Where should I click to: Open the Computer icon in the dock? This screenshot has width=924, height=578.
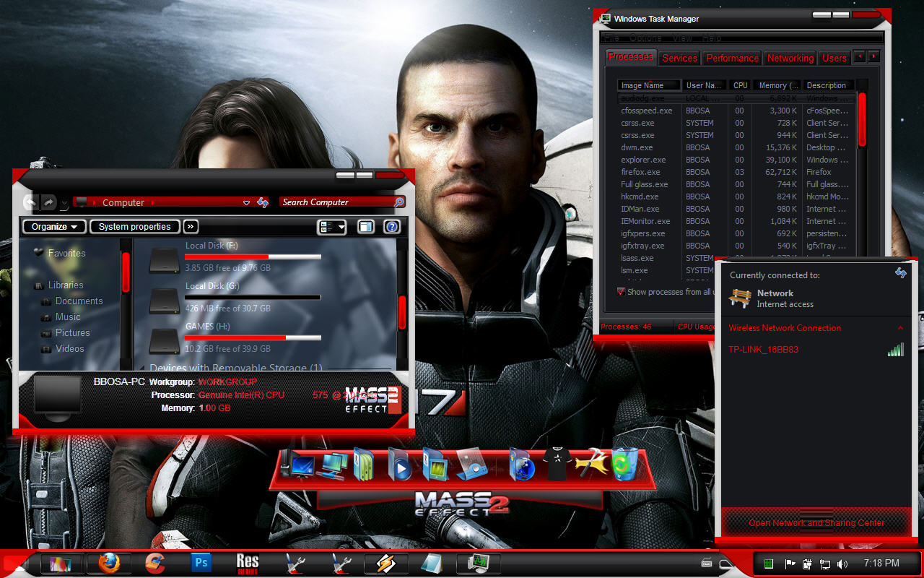(x=296, y=465)
